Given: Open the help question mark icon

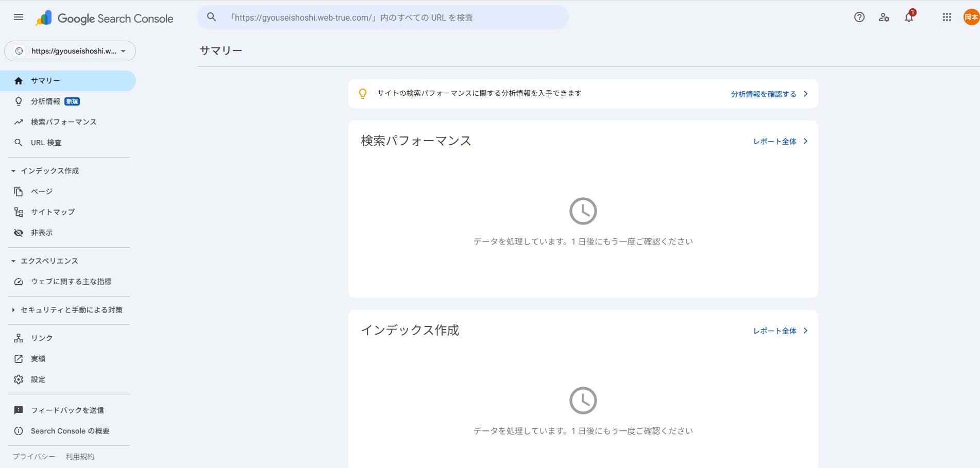Looking at the screenshot, I should 859,17.
